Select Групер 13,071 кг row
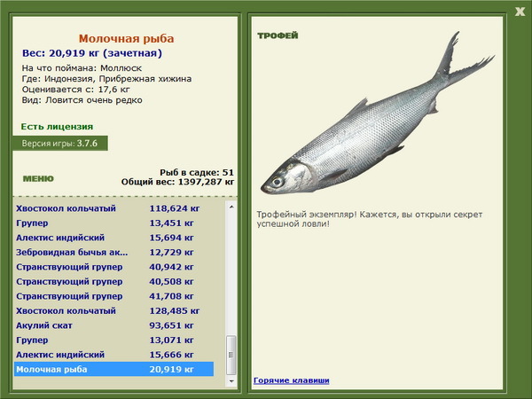 [113, 340]
